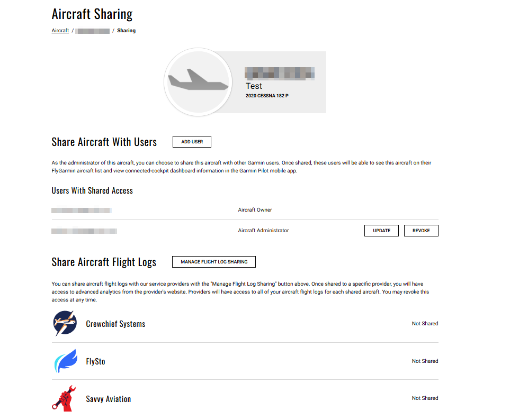The image size is (510, 420).
Task: Click the FlySto blue feather logo
Action: pos(66,361)
